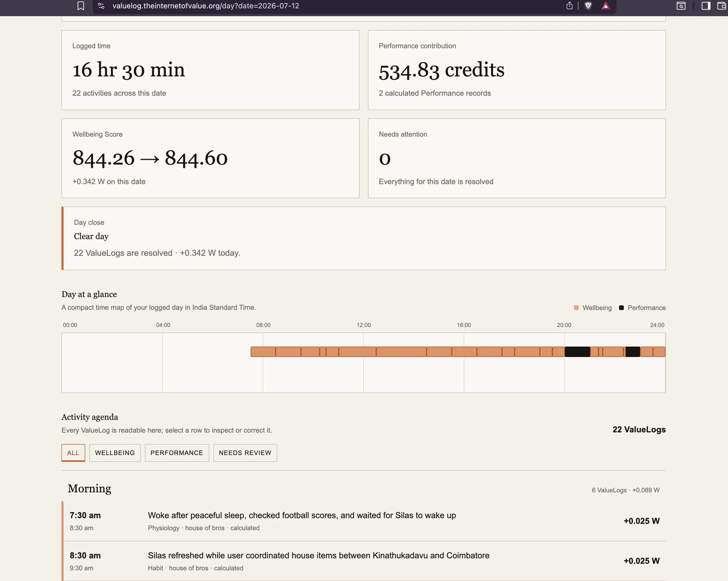Viewport: 728px width, 581px height.
Task: Toggle the browser sidebar panel icon
Action: click(706, 6)
